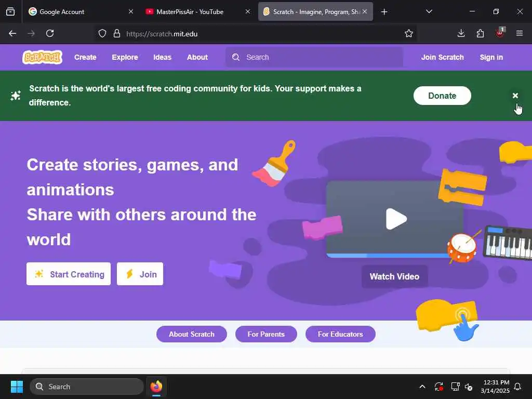532x399 pixels.
Task: View site security padlock info
Action: 117,34
